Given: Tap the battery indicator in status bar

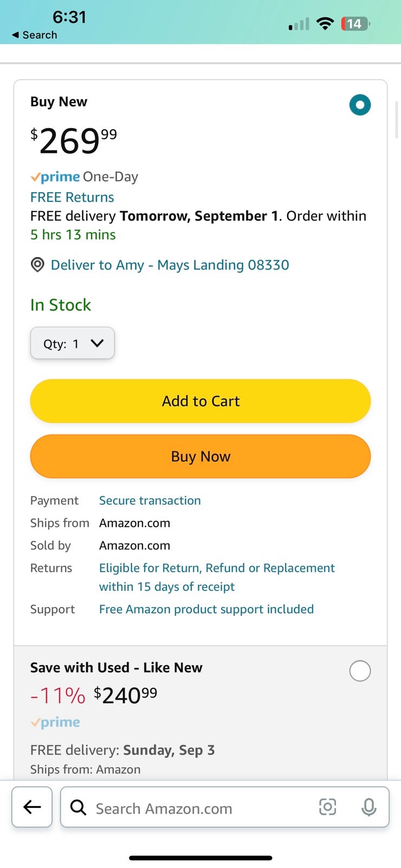Looking at the screenshot, I should pos(355,24).
